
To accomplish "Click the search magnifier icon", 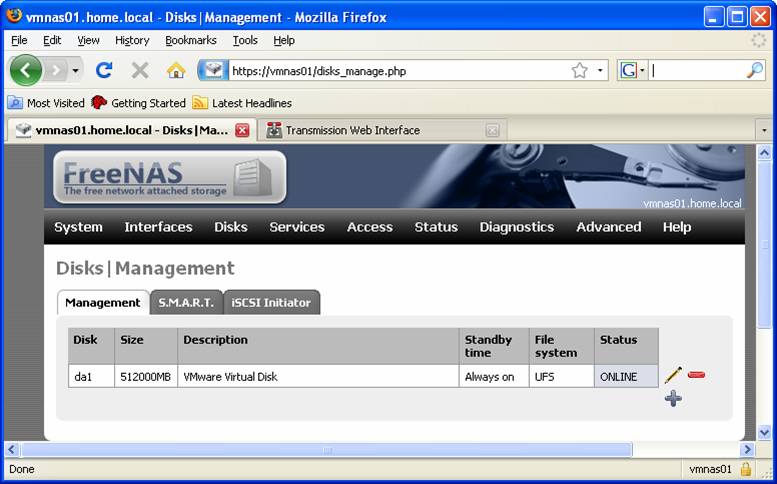I will point(754,71).
